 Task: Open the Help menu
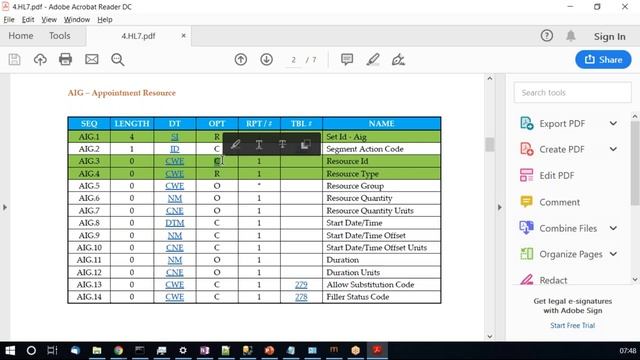tap(104, 20)
